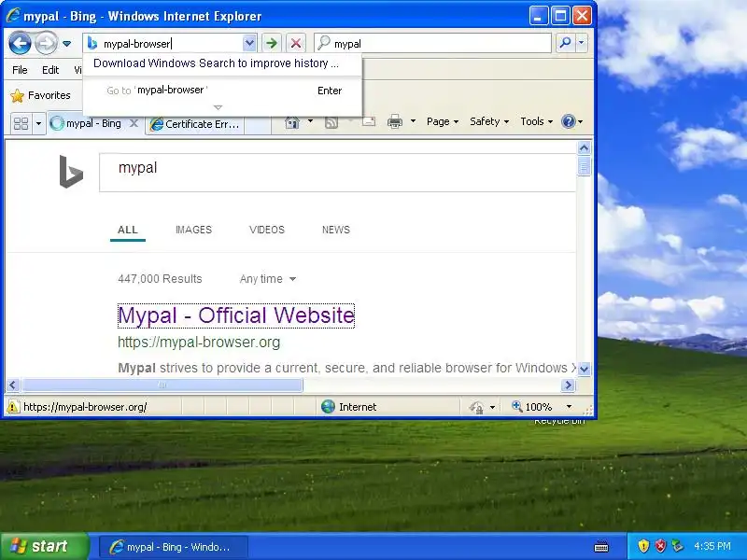Click the horizontal scrollbar thumb
Screen dimensions: 747x560
[162, 385]
